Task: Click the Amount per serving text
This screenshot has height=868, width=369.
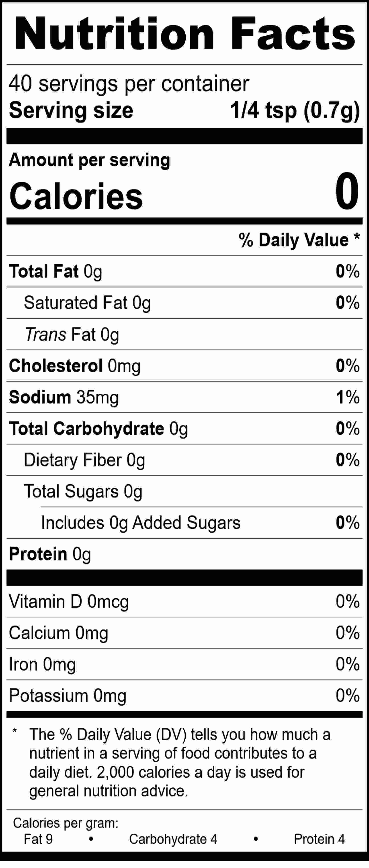Action: pyautogui.click(x=89, y=160)
